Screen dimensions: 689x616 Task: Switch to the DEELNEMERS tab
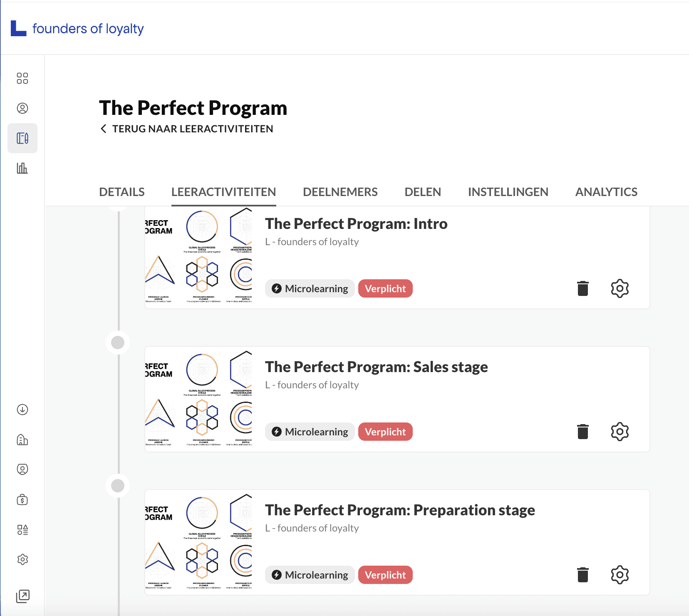pos(340,192)
